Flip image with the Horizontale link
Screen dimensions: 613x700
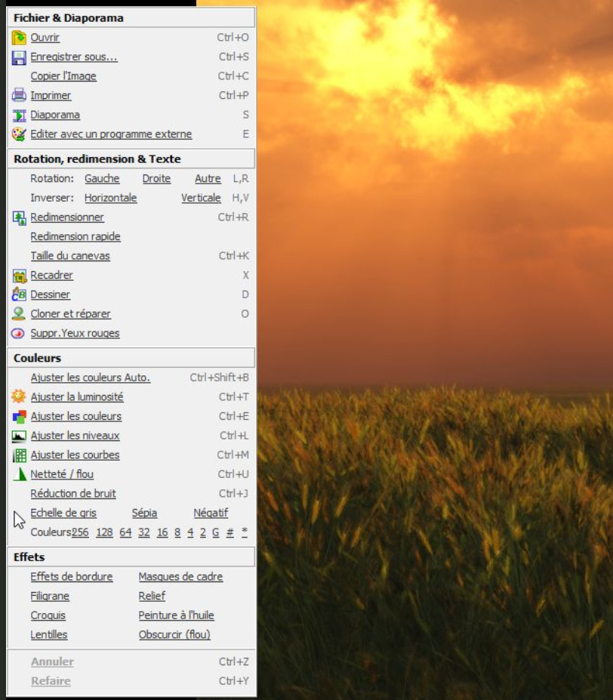coord(110,198)
